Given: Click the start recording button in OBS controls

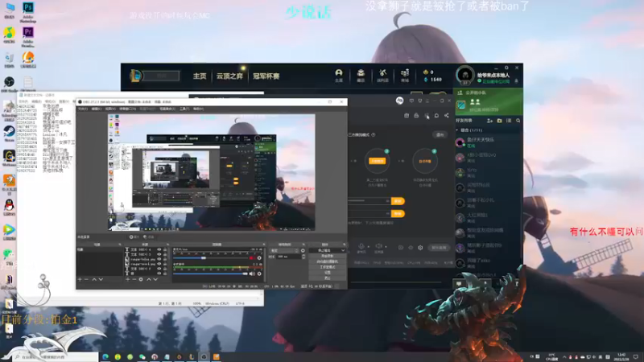Looking at the screenshot, I should [327, 256].
